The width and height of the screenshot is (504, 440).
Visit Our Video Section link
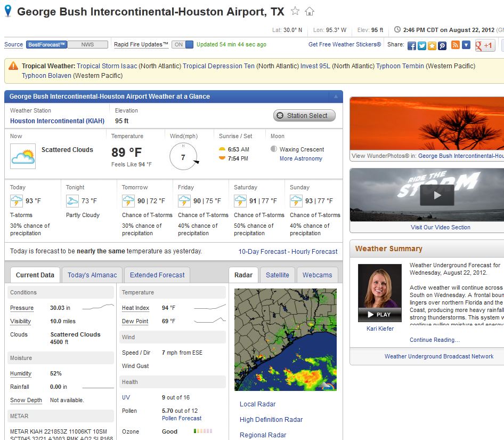point(441,227)
